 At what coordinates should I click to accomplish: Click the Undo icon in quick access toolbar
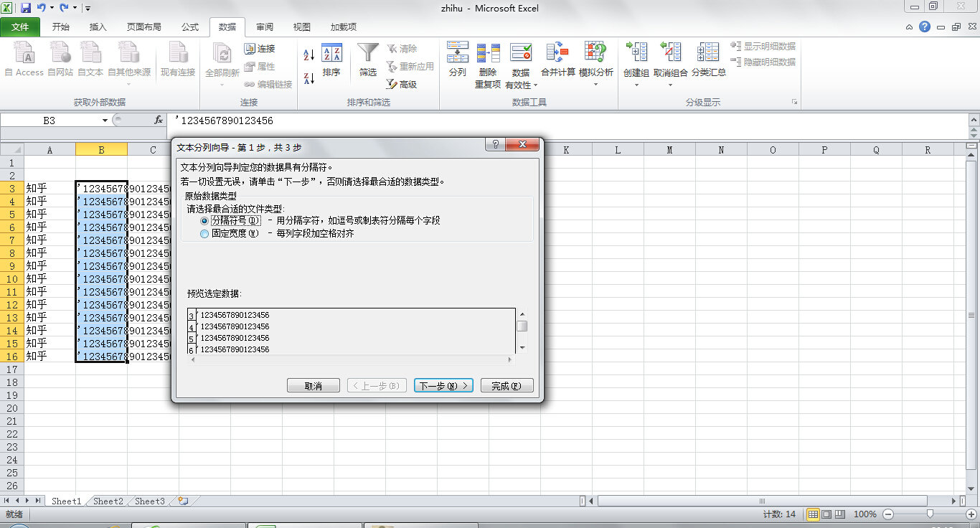click(42, 8)
